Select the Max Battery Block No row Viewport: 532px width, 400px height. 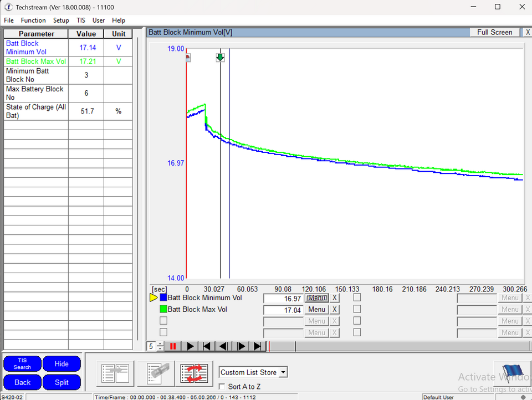(x=68, y=93)
